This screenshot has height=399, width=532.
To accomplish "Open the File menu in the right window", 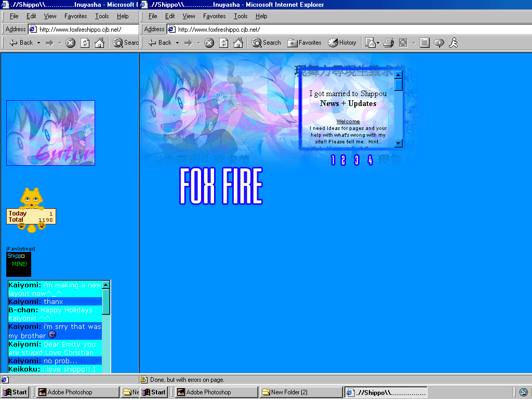I will (x=153, y=16).
